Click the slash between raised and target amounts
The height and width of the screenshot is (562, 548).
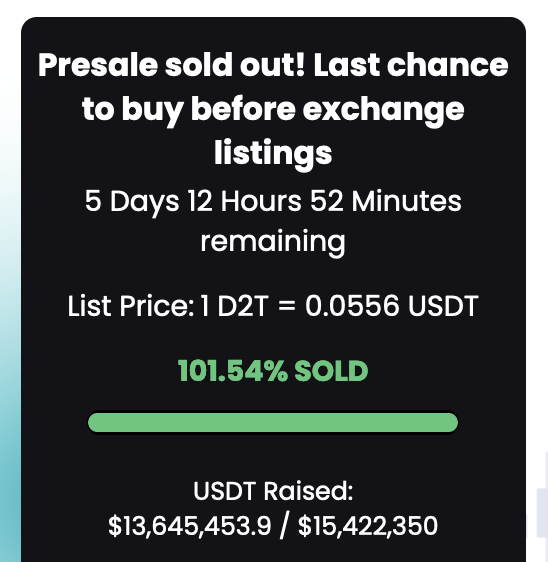click(284, 526)
